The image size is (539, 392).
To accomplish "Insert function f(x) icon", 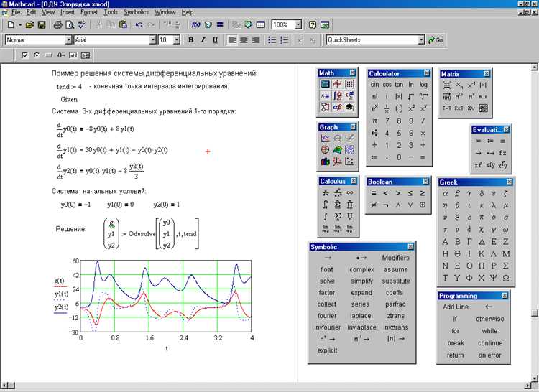I will click(196, 24).
